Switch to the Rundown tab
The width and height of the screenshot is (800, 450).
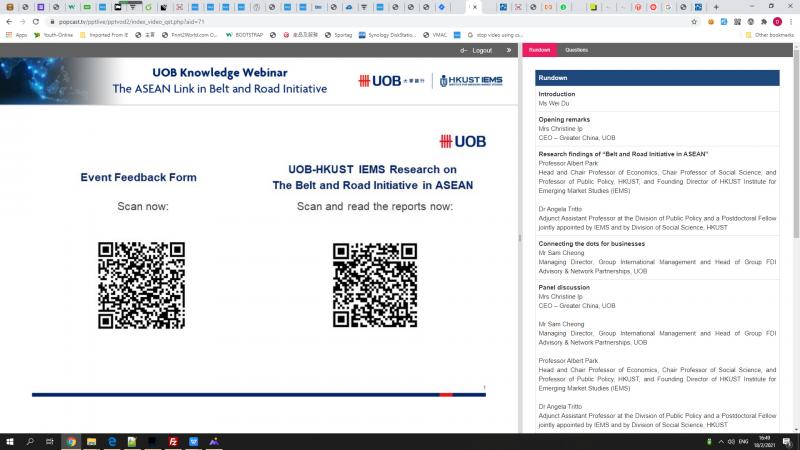(539, 50)
